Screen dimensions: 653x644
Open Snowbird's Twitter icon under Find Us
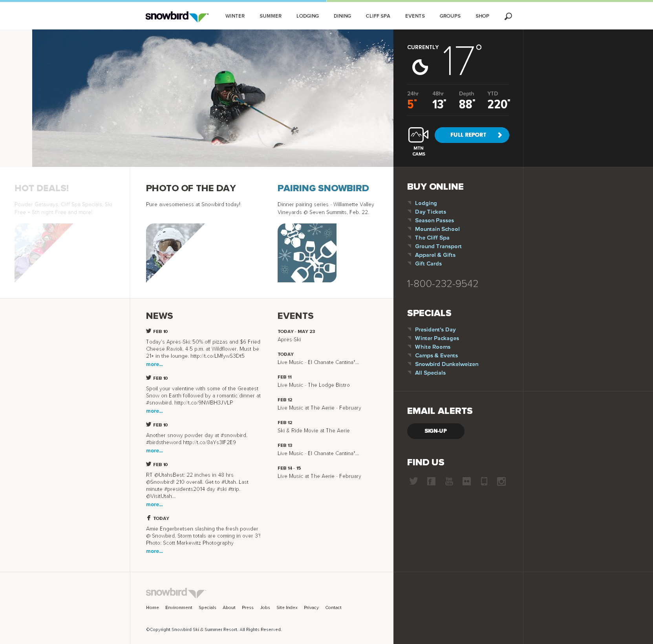[413, 481]
